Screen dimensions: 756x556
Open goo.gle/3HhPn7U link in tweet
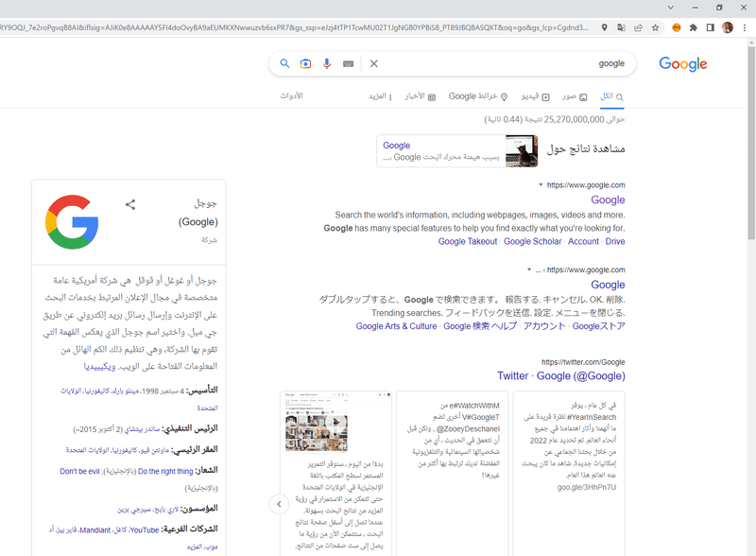586,488
